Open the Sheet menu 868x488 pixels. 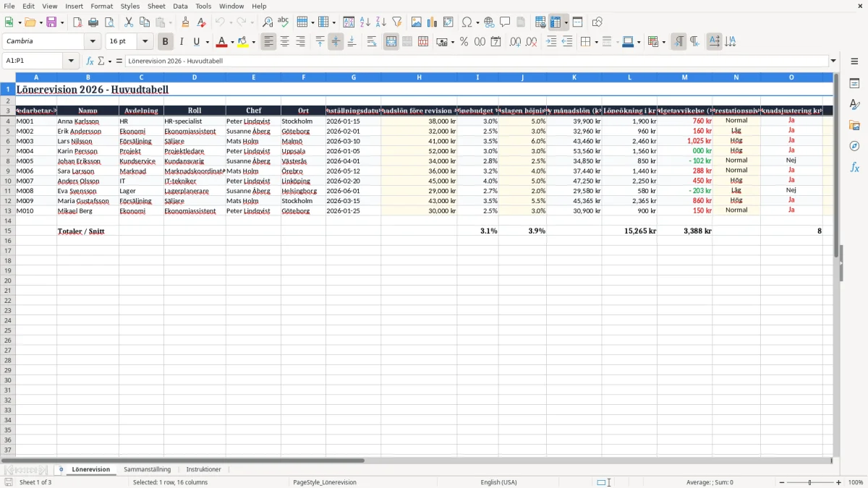[156, 6]
